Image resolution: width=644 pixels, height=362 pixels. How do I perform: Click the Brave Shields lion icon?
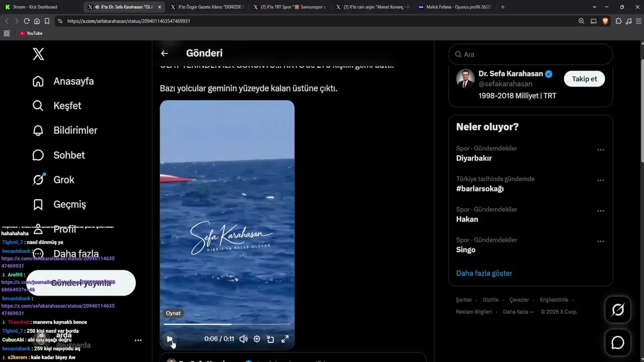(605, 21)
